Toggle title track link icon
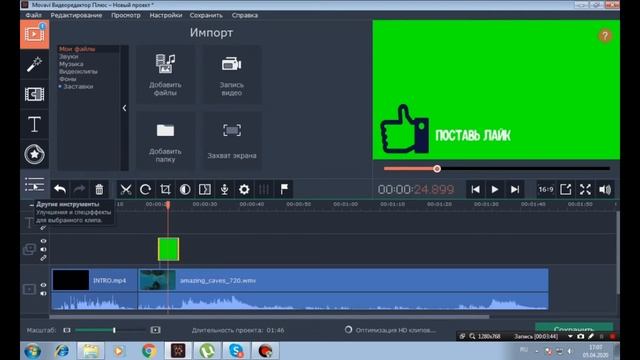Screen dimensions: 640x360 43,228
